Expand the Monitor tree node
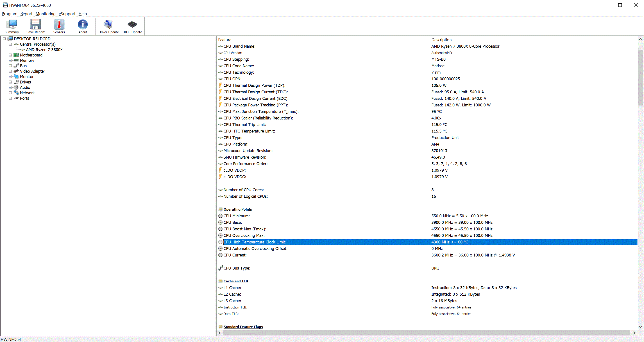This screenshot has width=644, height=342. pos(10,77)
